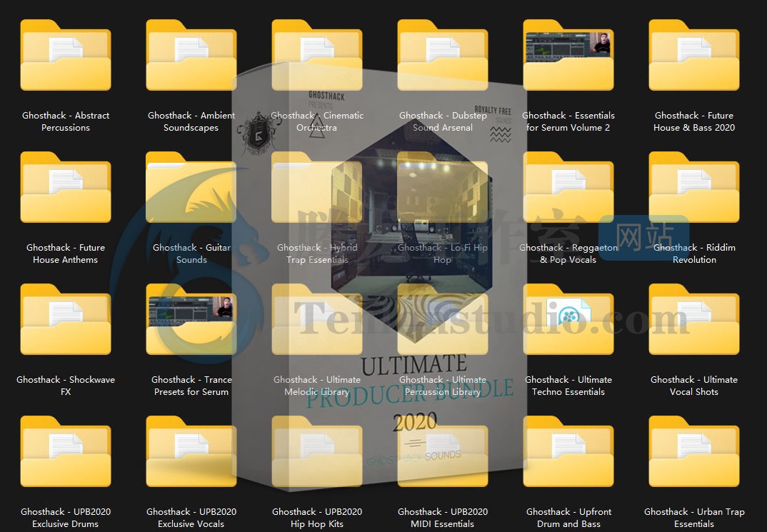This screenshot has width=767, height=532.
Task: Click the 'Ghosthack - Cinematic Orchestra' label
Action: (x=317, y=121)
